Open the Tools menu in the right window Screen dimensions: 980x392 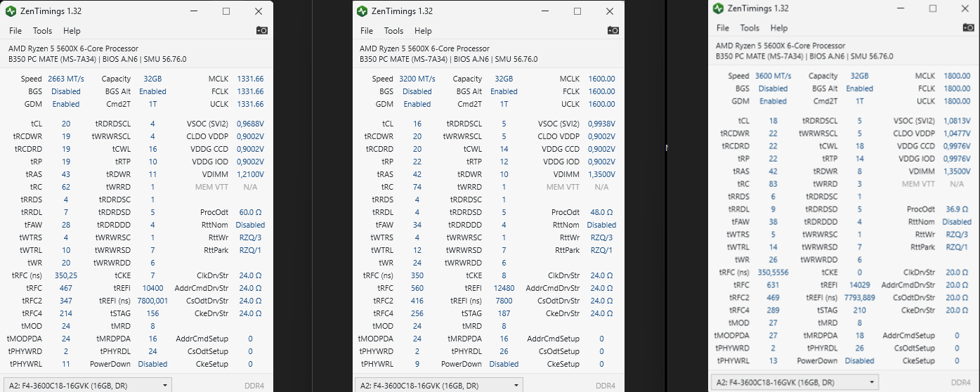pyautogui.click(x=750, y=28)
